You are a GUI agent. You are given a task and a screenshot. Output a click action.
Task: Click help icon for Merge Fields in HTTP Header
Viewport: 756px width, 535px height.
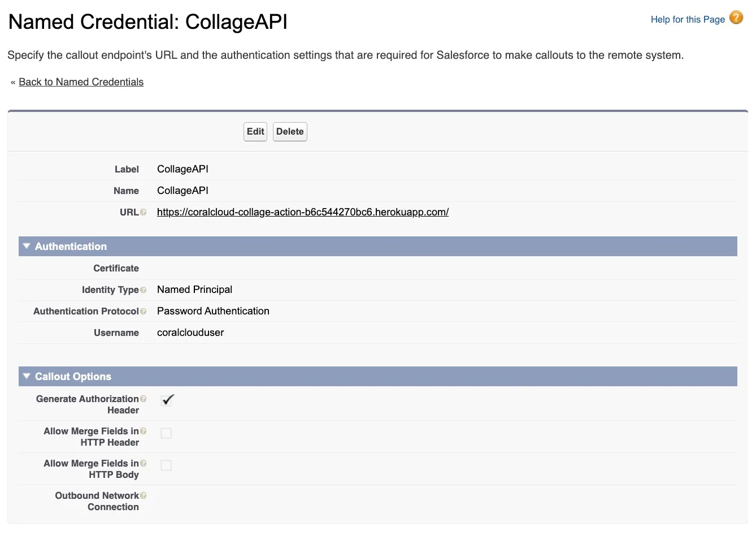(144, 431)
